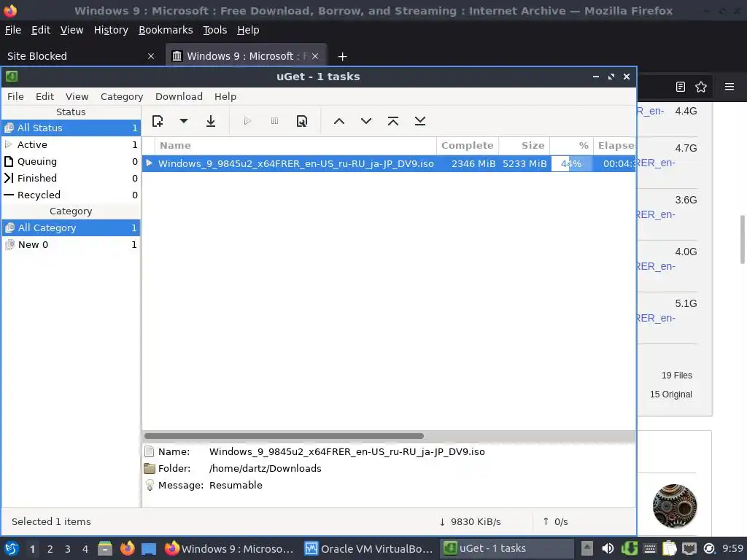
Task: Click the horizontal scrollbar of the download list
Action: coord(284,436)
